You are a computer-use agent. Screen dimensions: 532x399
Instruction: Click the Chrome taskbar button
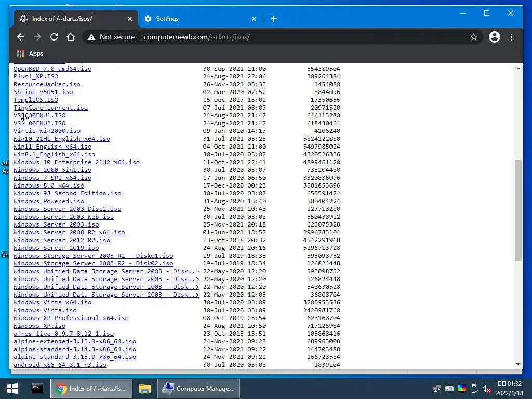click(x=91, y=389)
